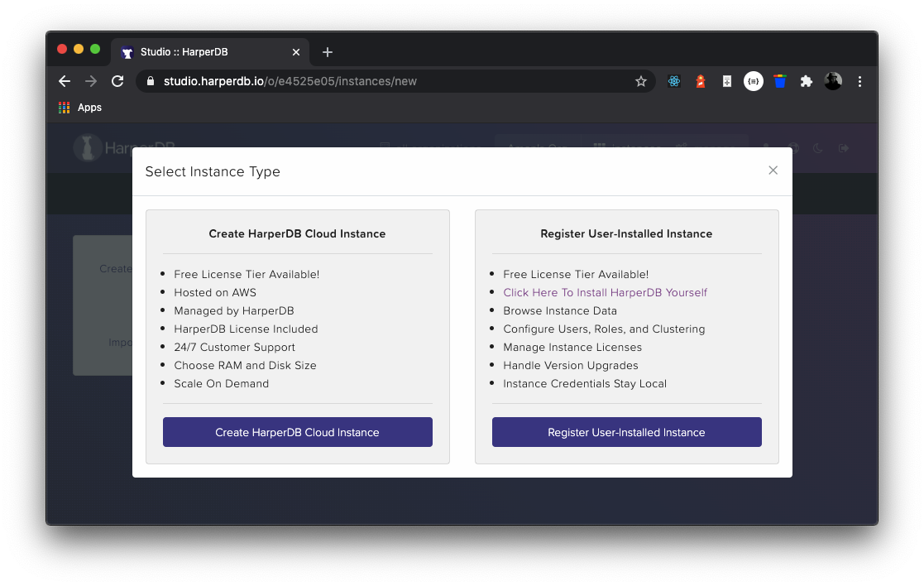The width and height of the screenshot is (924, 586).
Task: Select the Studio :: HarperDB tab
Action: click(x=199, y=52)
